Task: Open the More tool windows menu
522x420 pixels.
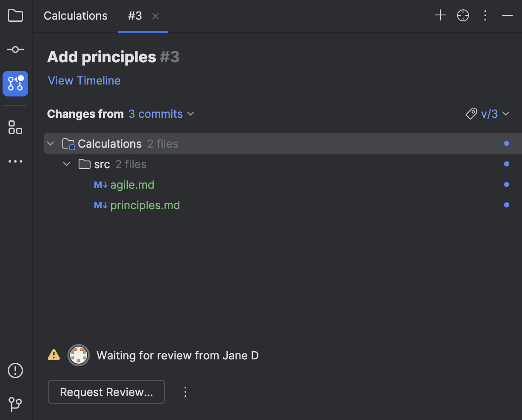Action: 15,161
